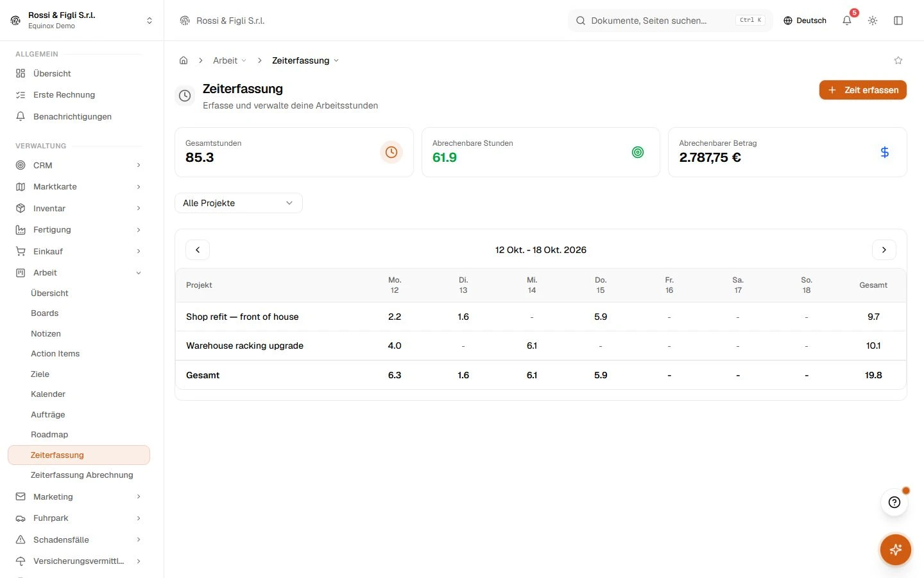
Task: Open the Arbeit breadcrumb dropdown
Action: coord(230,60)
